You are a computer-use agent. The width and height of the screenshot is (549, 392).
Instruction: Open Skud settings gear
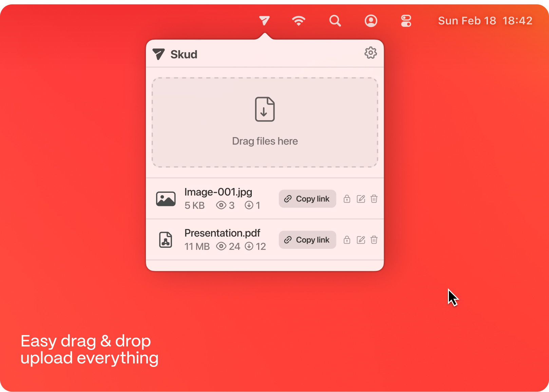(x=371, y=53)
